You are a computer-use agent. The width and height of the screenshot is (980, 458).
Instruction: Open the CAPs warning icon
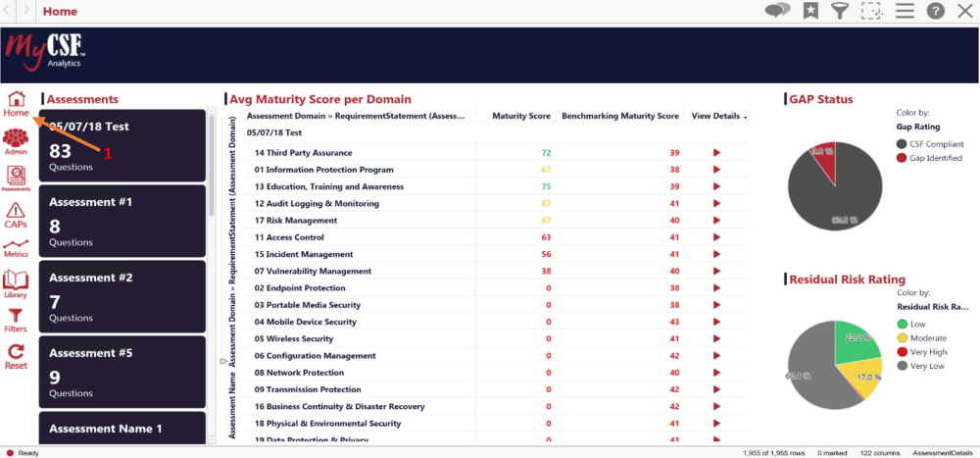16,216
